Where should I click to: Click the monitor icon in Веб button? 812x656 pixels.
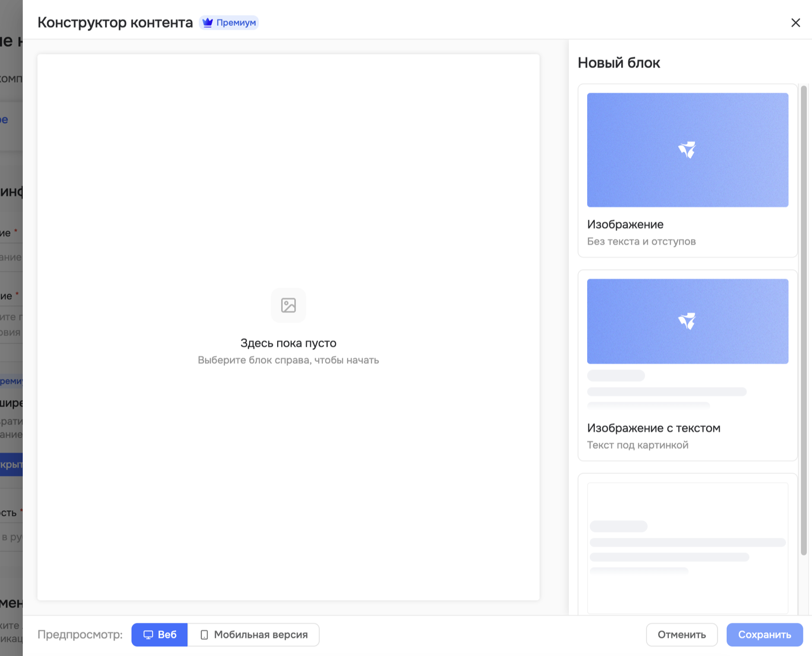[148, 635]
